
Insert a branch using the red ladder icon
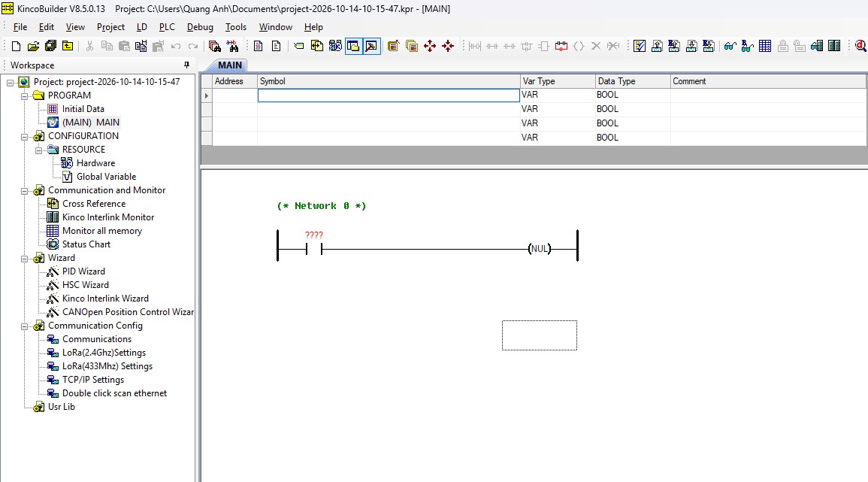(561, 46)
